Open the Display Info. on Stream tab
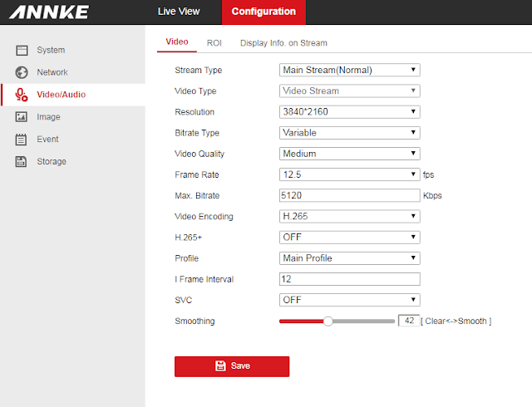The width and height of the screenshot is (532, 407). pyautogui.click(x=283, y=43)
